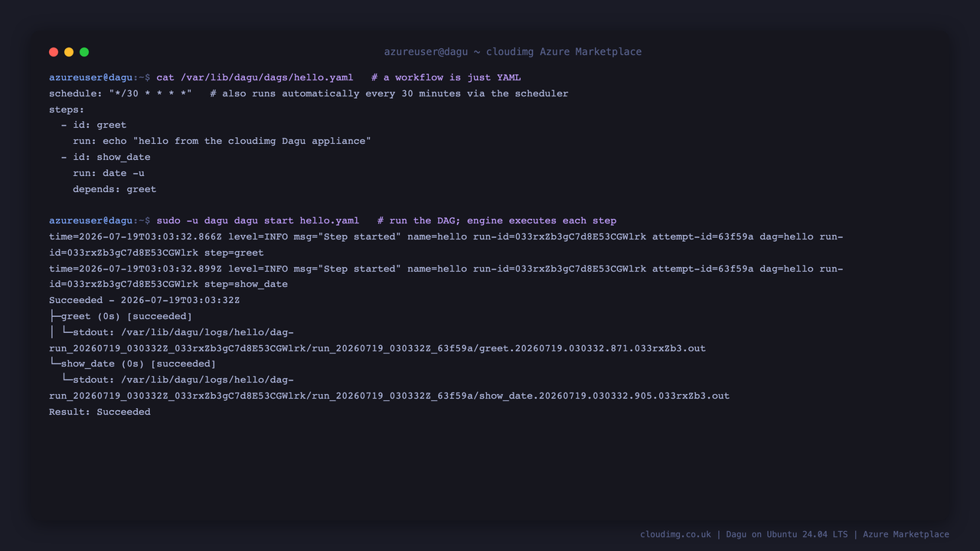
Task: Click the 'depends: greet' line
Action: pyautogui.click(x=115, y=189)
